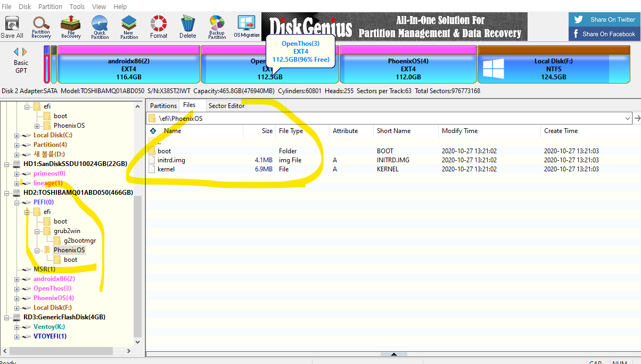
Task: Open the boot folder in the file list
Action: pyautogui.click(x=393, y=151)
